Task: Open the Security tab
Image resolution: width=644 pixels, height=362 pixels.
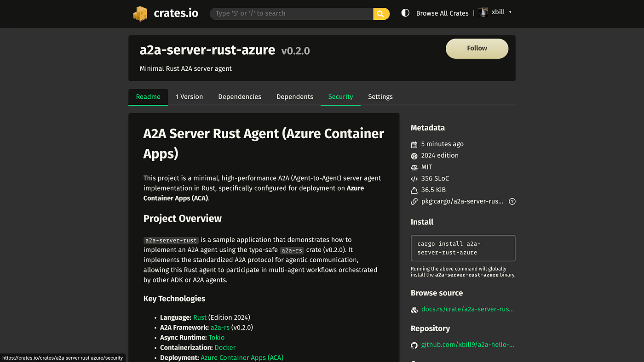Action: click(x=340, y=97)
